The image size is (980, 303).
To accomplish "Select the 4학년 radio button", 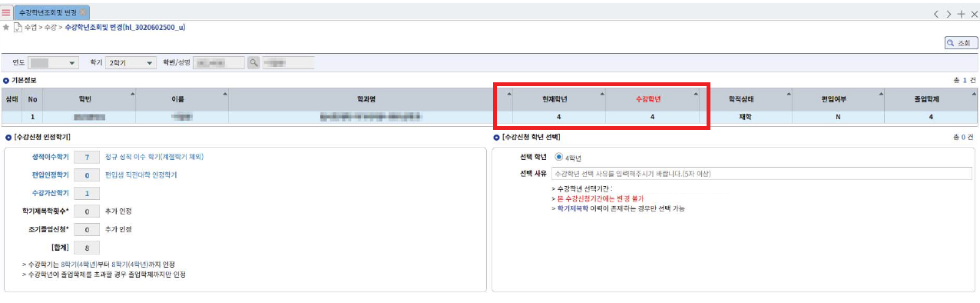I will coord(558,157).
